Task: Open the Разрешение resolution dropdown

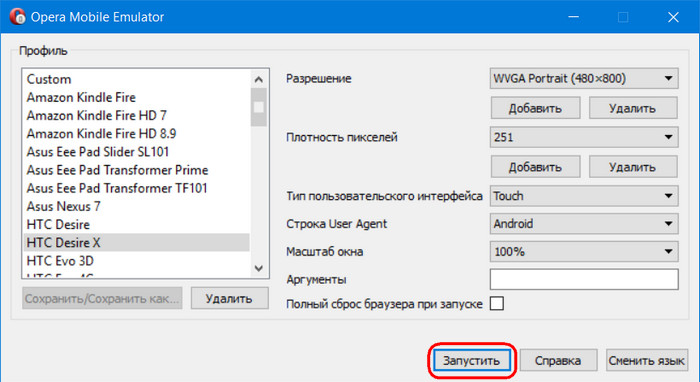Action: coord(584,79)
